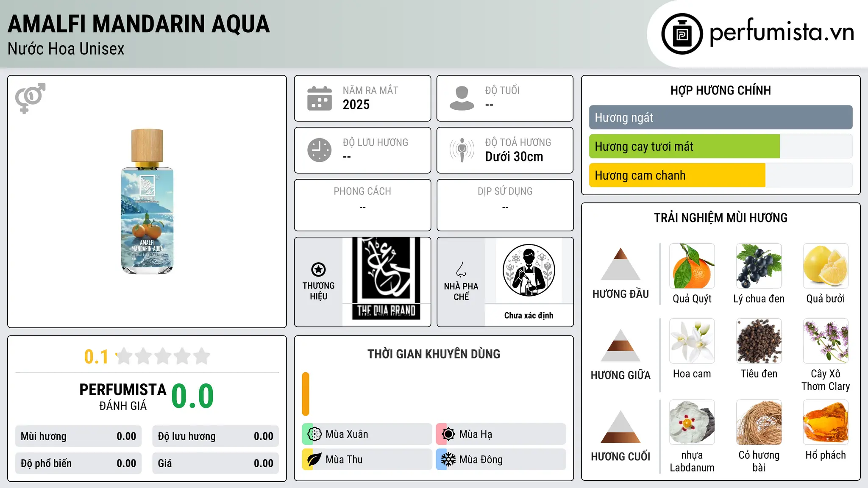Select the Cỏ hương bài vetiver image
This screenshot has height=488, width=868.
tap(759, 422)
